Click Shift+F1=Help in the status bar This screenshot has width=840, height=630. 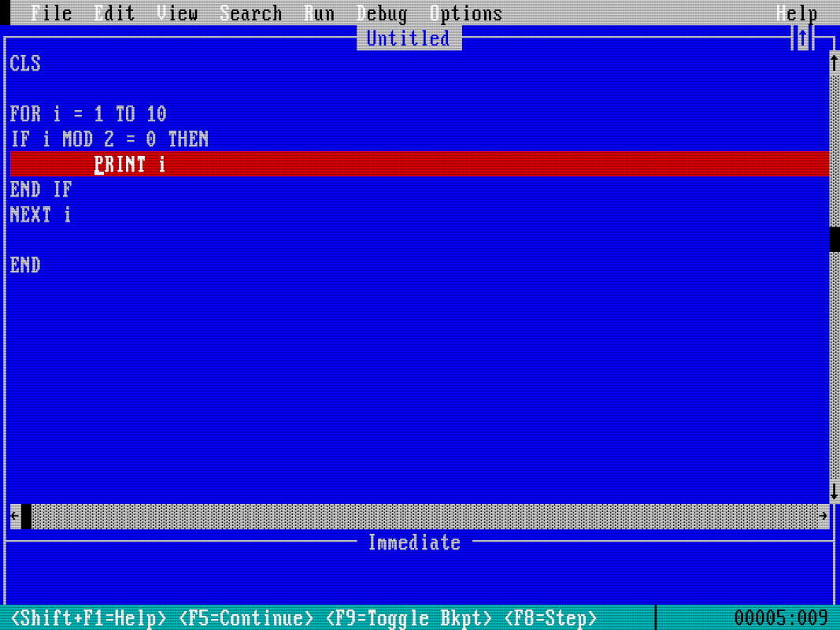87,618
